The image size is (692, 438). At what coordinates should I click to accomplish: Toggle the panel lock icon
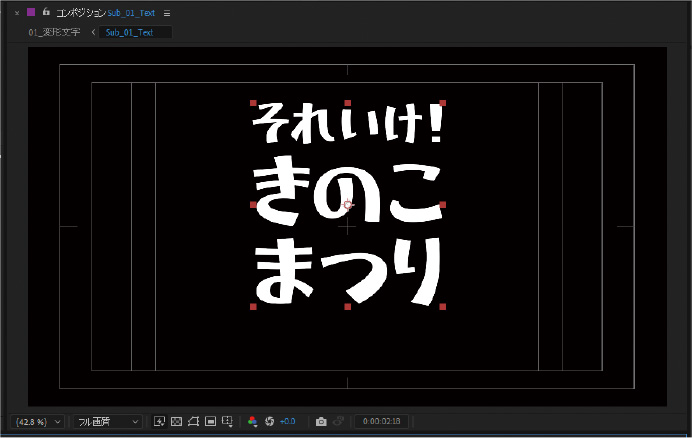(x=47, y=13)
